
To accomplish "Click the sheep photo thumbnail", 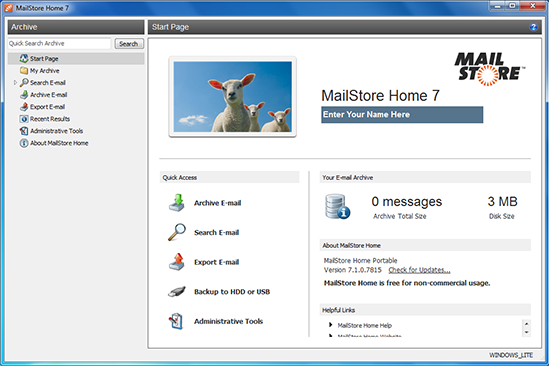I will [x=232, y=97].
